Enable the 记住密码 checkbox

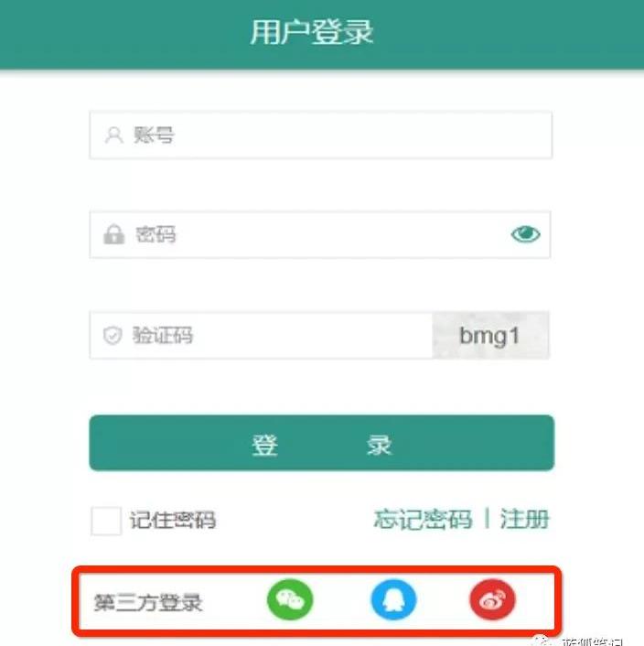click(x=106, y=521)
